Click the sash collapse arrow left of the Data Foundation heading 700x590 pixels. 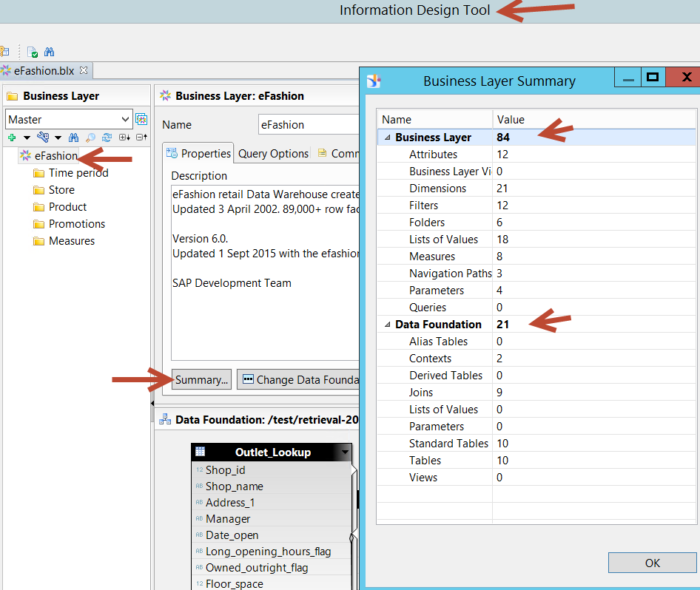pyautogui.click(x=152, y=403)
